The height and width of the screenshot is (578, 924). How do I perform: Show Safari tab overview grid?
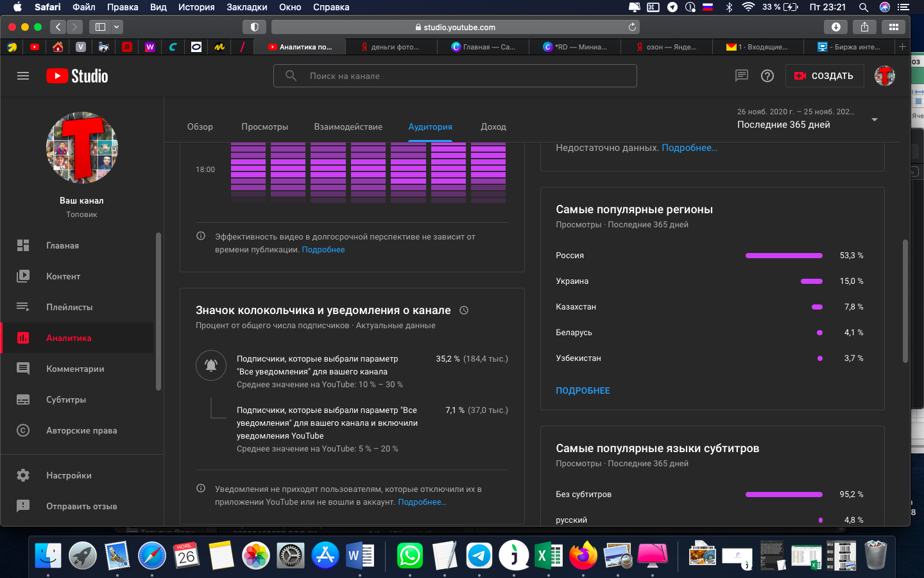(x=893, y=27)
